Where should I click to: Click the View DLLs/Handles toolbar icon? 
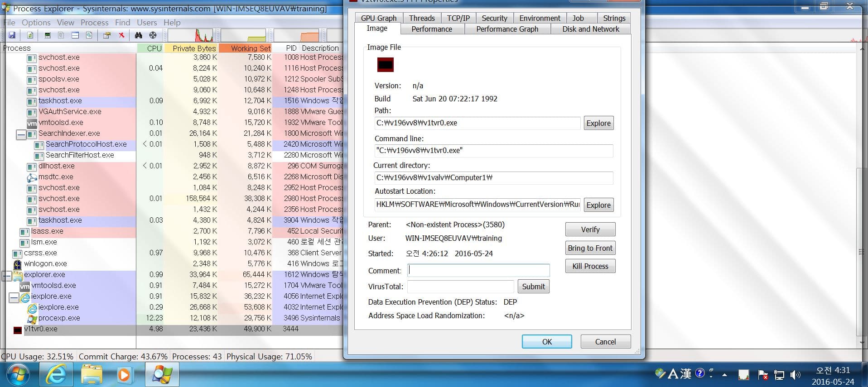[89, 35]
